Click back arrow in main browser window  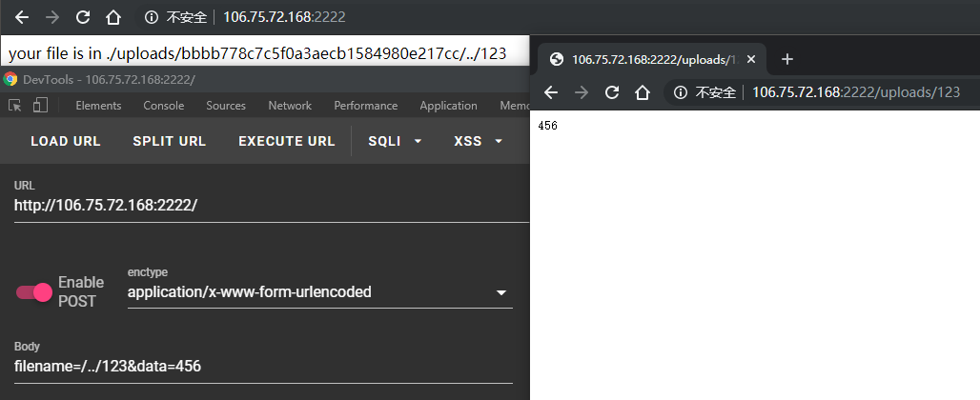tap(22, 17)
